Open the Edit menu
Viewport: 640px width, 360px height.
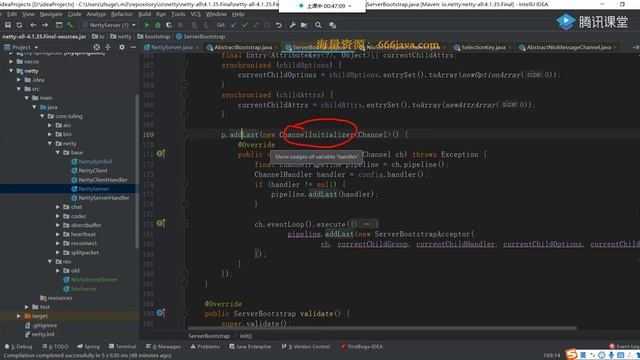tap(12, 14)
